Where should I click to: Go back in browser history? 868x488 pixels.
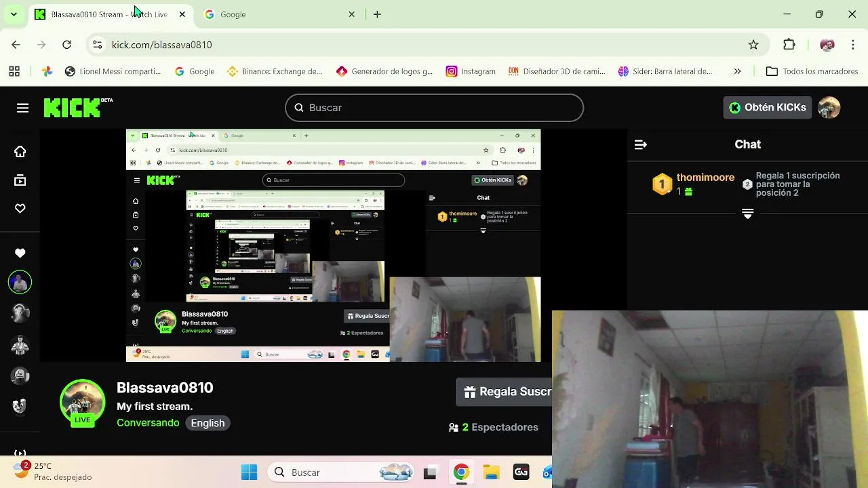point(16,45)
